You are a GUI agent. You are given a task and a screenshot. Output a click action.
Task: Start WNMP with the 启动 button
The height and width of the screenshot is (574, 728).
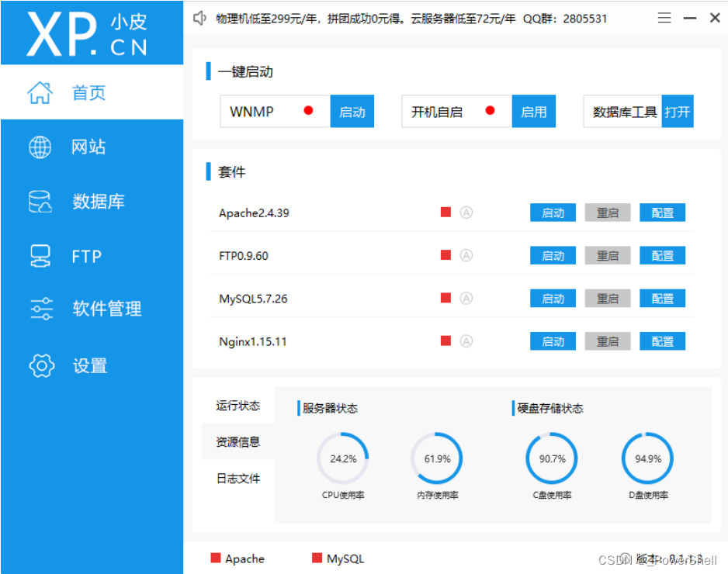point(352,111)
